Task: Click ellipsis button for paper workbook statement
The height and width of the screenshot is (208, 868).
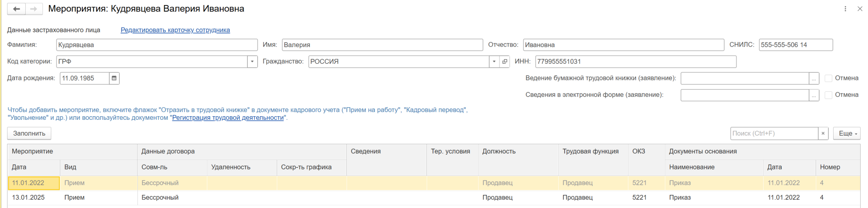Action: point(814,79)
